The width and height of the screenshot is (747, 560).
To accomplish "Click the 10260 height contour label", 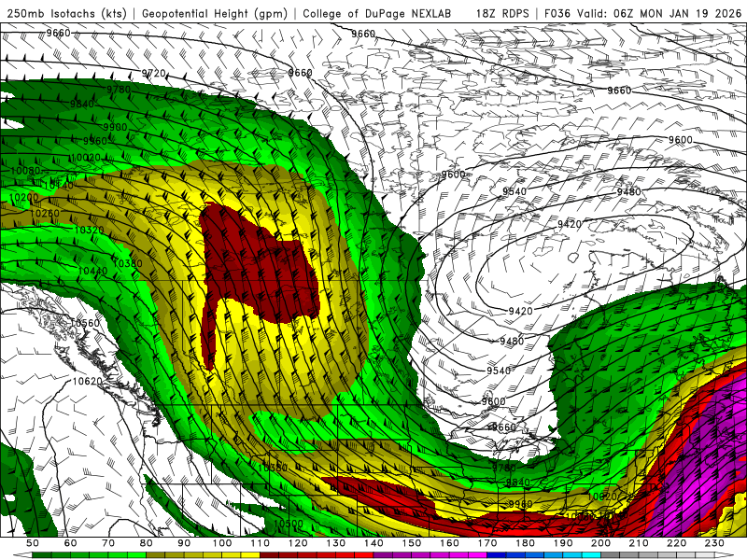I will (x=44, y=214).
